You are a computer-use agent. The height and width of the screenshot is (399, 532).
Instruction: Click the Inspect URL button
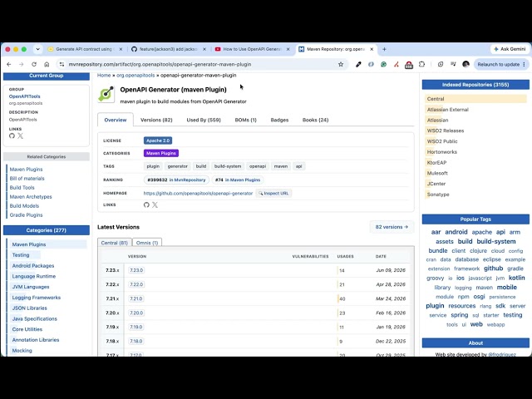273,193
